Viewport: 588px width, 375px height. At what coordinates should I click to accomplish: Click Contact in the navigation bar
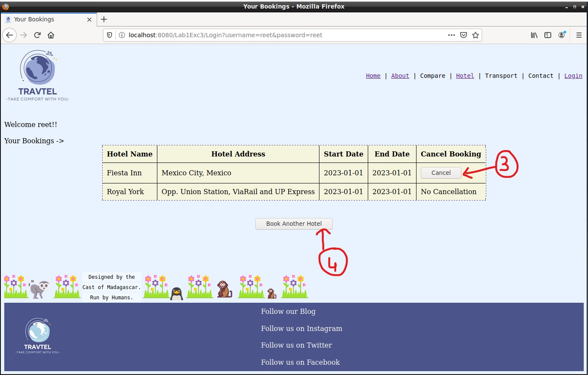pyautogui.click(x=541, y=76)
